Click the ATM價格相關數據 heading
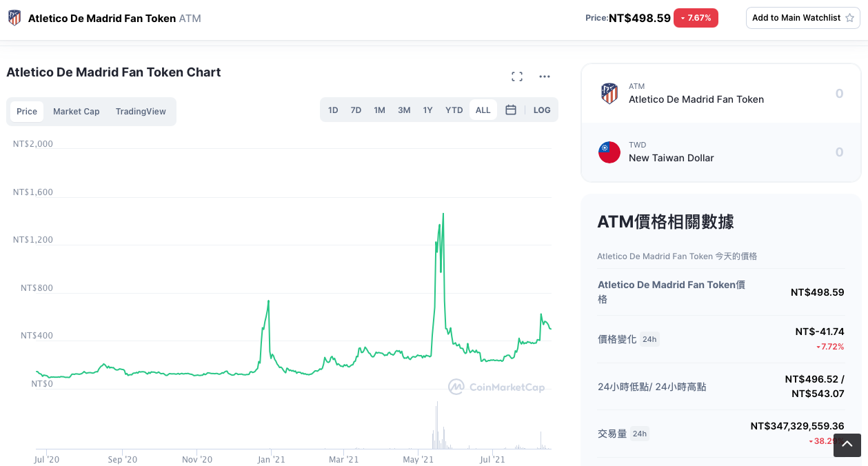This screenshot has width=868, height=466. point(665,221)
